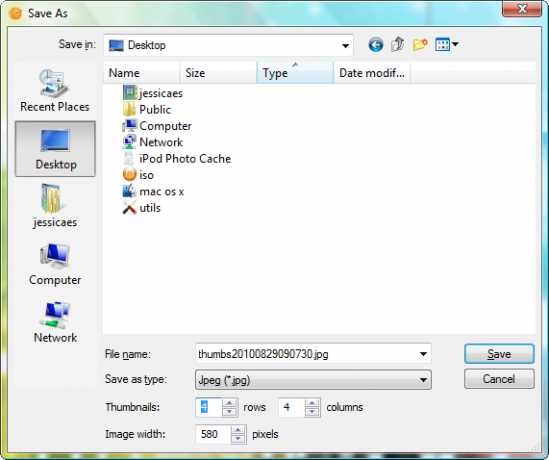549x460 pixels.
Task: Select Network in the places sidebar
Action: pos(55,322)
